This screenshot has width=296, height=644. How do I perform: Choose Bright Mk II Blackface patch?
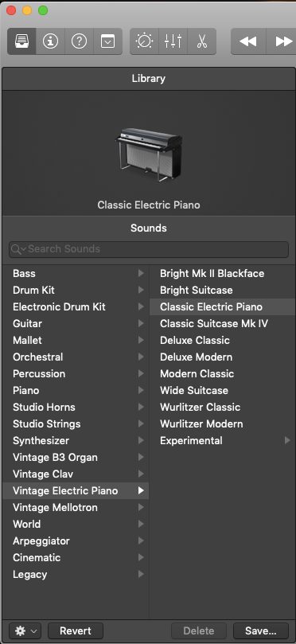click(x=222, y=274)
